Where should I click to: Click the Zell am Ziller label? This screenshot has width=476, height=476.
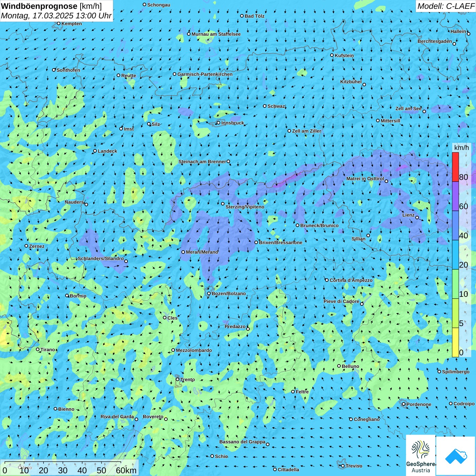tap(307, 131)
